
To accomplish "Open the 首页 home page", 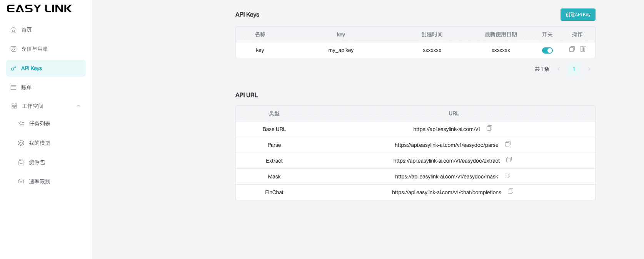I will coord(27,30).
